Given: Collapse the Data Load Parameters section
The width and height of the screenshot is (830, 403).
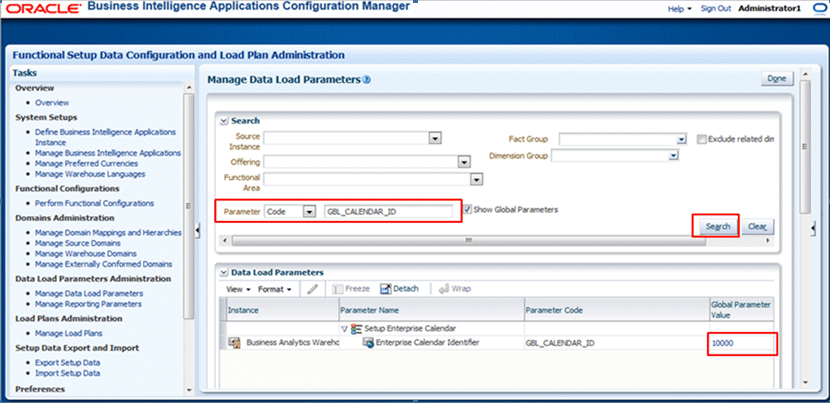Looking at the screenshot, I should (x=224, y=273).
